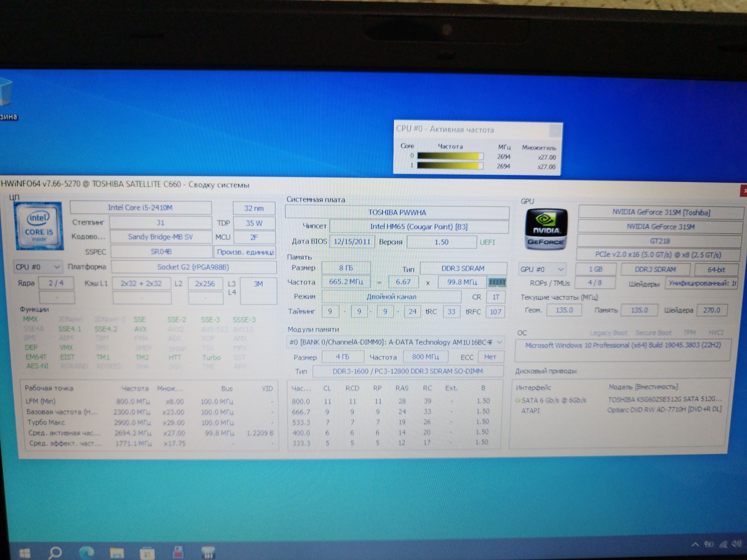Click the Двойной канал mode field
This screenshot has width=747, height=560.
click(391, 297)
